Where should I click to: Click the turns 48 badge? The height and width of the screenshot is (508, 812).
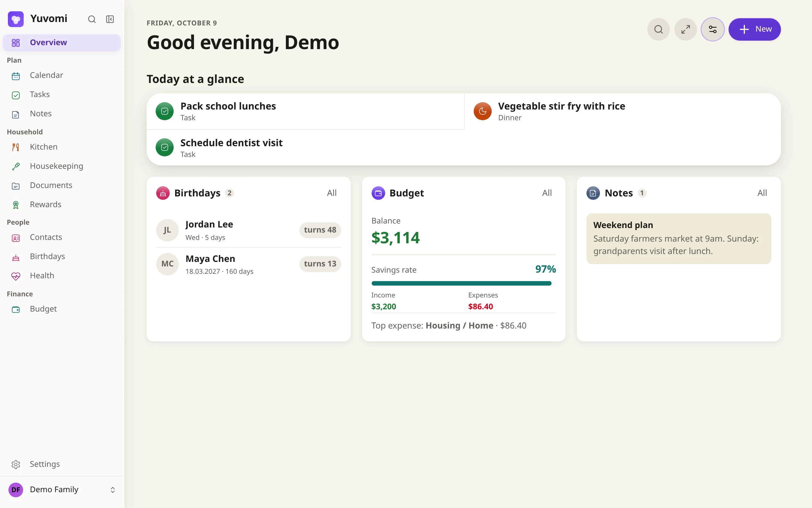click(x=320, y=230)
